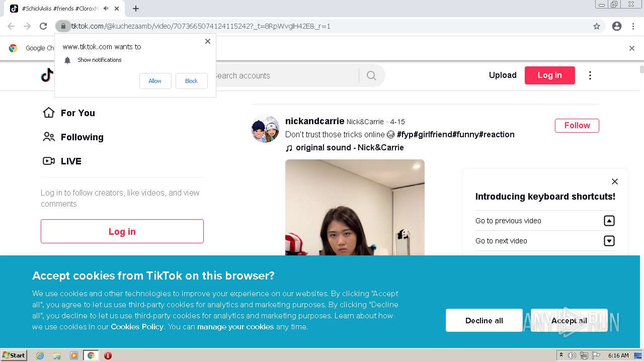Click the down arrow key icon for next video

pos(609,241)
